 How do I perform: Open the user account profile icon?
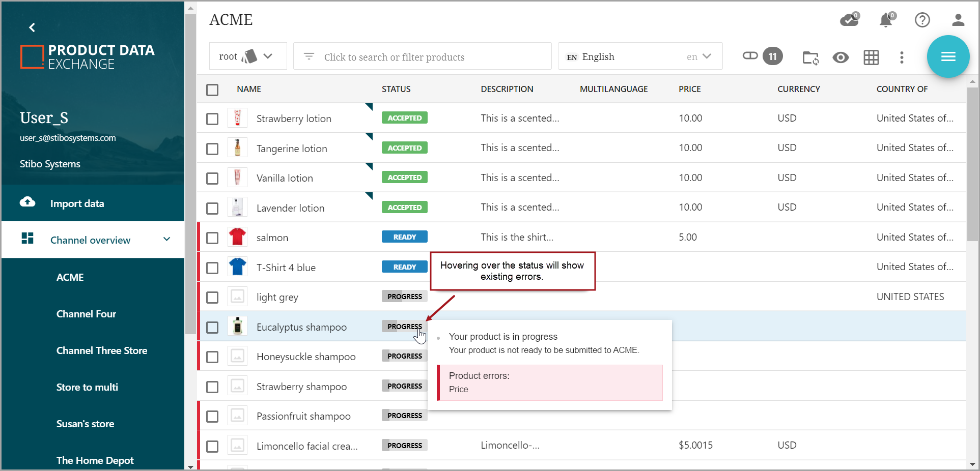point(958,20)
